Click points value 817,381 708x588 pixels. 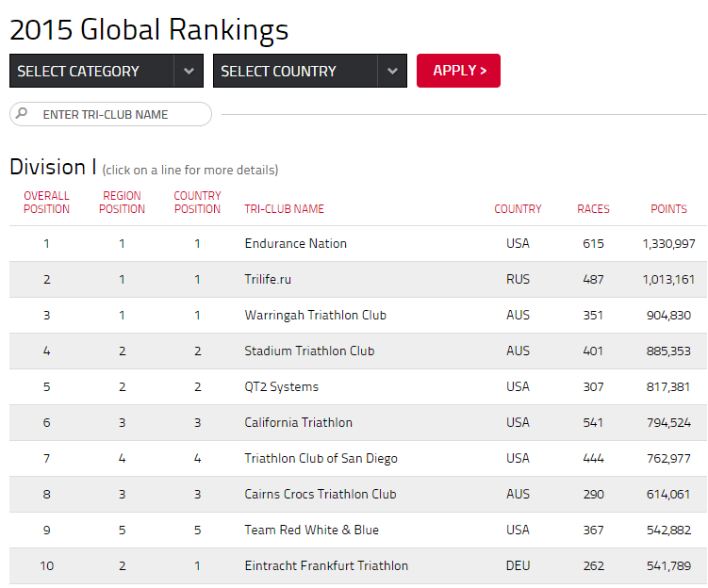click(668, 386)
